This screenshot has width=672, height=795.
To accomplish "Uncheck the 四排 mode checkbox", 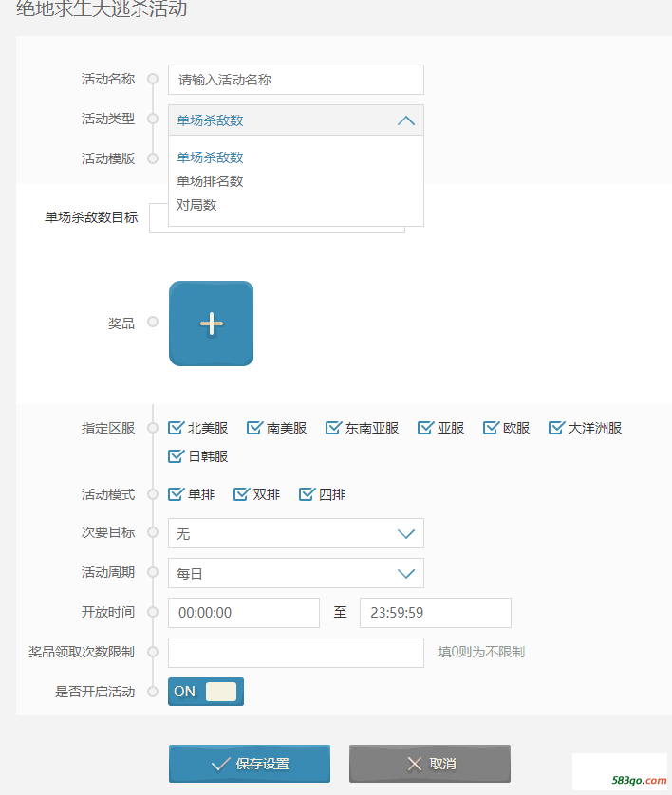I will (307, 494).
